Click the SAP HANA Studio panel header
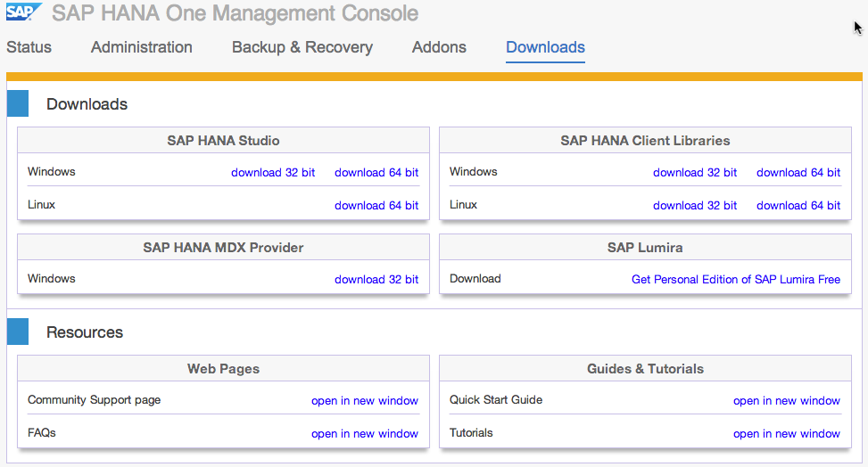 click(x=223, y=141)
